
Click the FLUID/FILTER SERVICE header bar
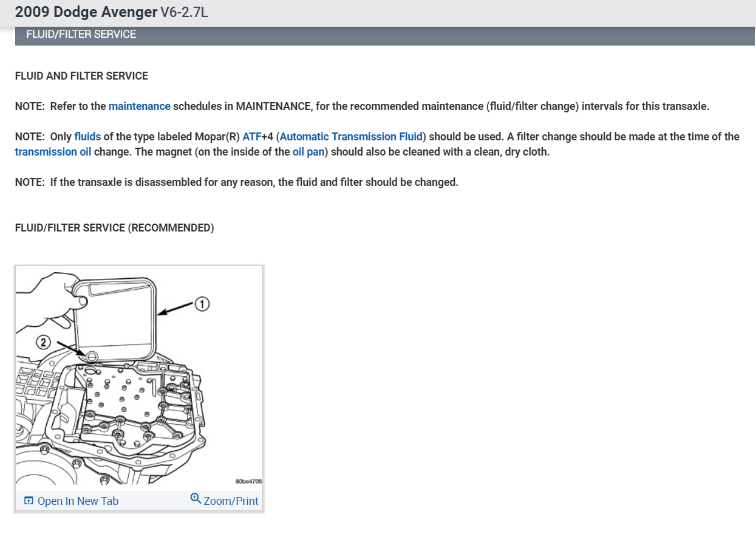385,35
